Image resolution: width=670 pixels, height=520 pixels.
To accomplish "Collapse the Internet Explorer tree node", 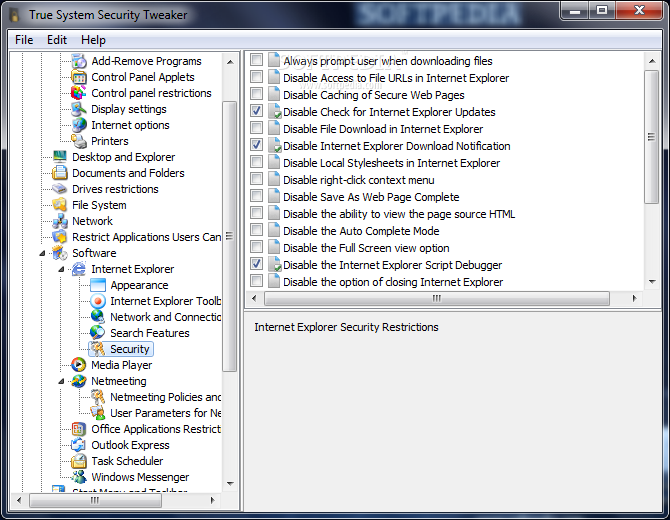I will pos(62,269).
